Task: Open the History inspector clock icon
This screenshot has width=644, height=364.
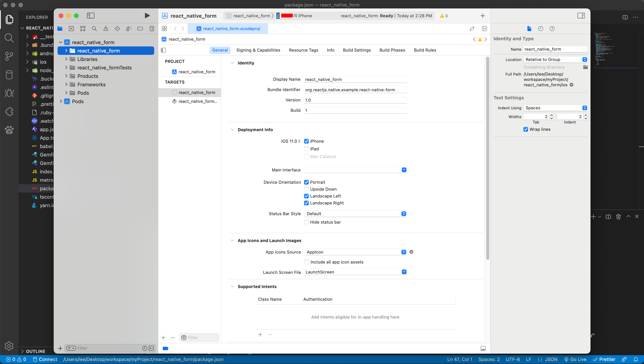Action: [x=540, y=29]
